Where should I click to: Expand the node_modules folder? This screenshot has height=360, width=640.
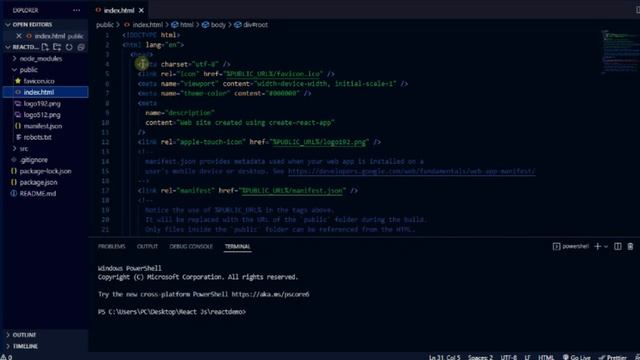[41, 58]
